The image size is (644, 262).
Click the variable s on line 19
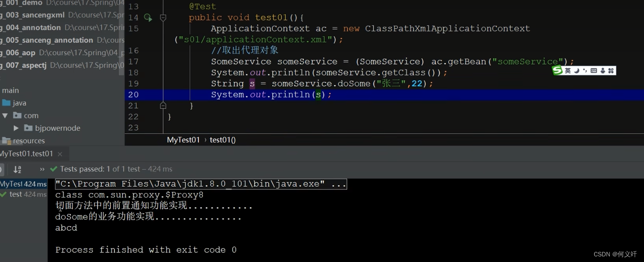point(252,83)
